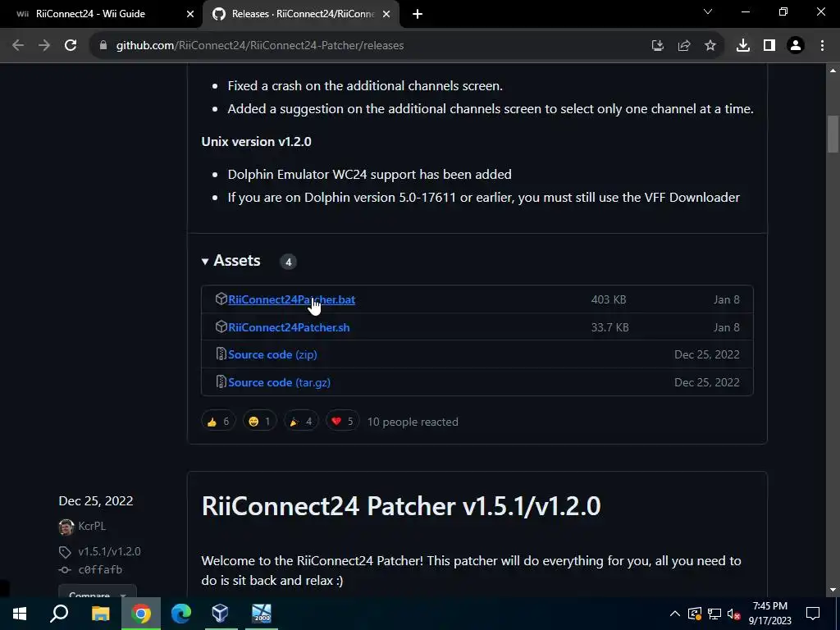Open clock showing 7:45 PM
840x630 pixels.
click(769, 614)
